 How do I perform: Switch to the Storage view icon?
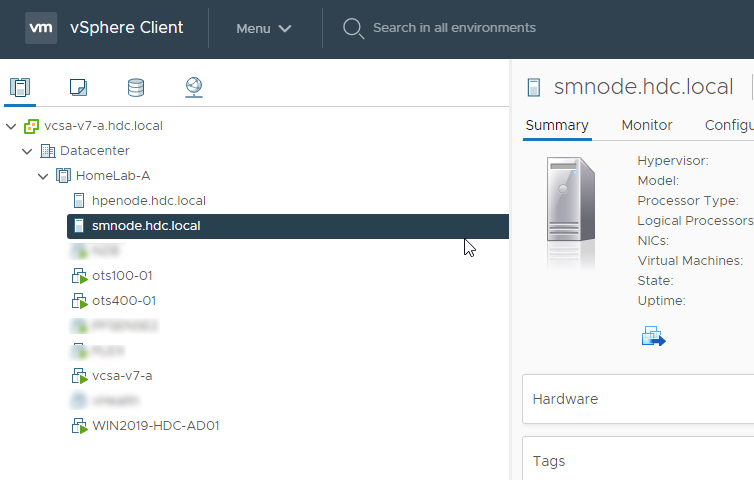(136, 88)
